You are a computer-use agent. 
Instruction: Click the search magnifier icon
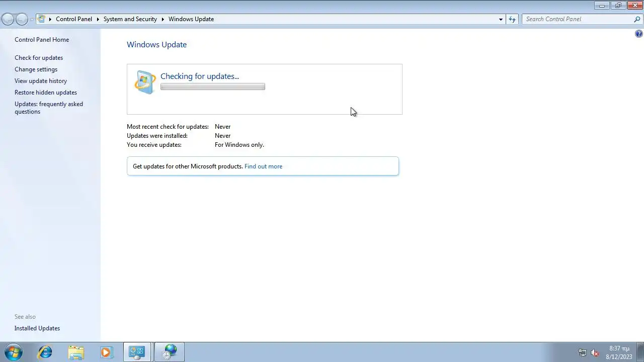pos(637,19)
